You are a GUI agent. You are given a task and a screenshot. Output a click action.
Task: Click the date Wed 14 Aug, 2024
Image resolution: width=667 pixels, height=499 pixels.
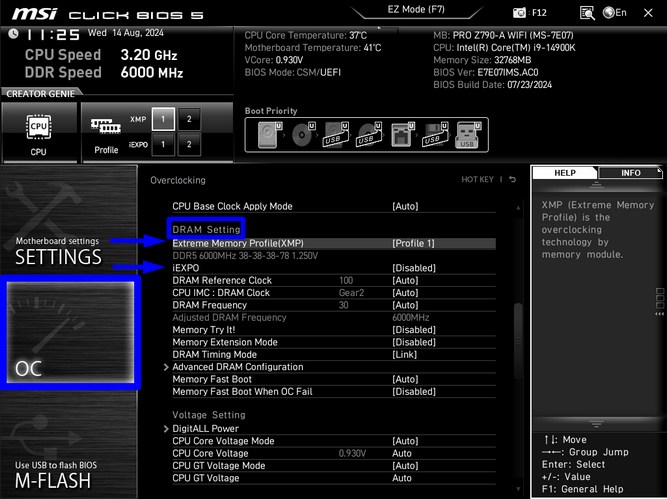[x=125, y=33]
